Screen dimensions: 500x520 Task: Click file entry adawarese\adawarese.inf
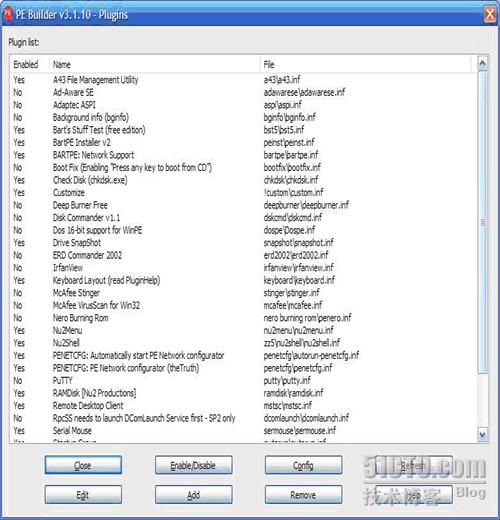pos(304,92)
